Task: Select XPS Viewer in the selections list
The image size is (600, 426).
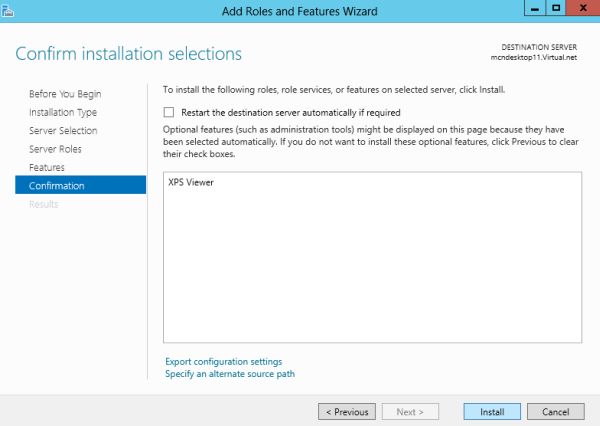Action: 191,183
